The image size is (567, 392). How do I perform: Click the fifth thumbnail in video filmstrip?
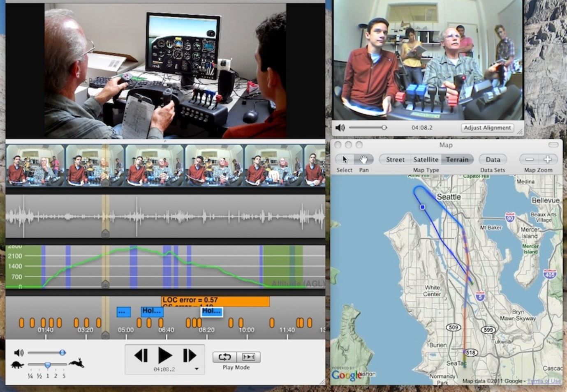[273, 165]
